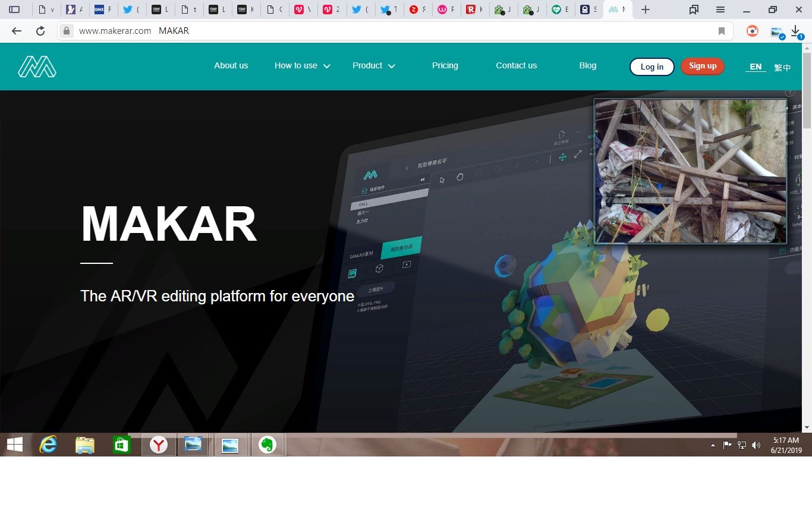This screenshot has height=529, width=812.
Task: Open the screenshot tool icon in toolbar
Action: click(x=777, y=32)
